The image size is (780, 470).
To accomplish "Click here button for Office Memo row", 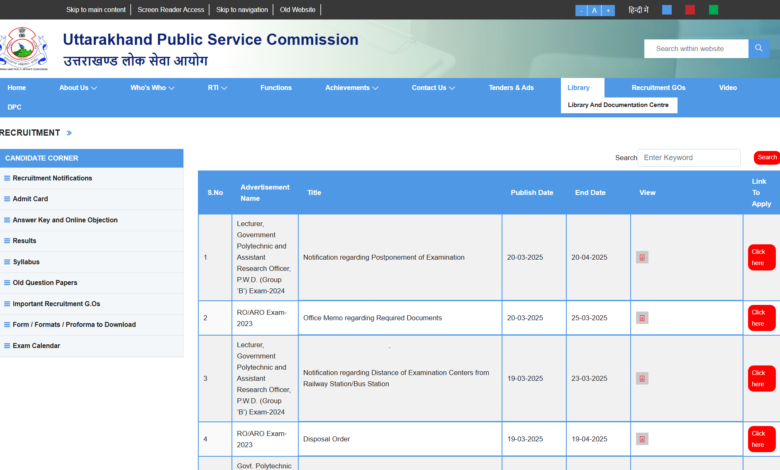I will [761, 318].
